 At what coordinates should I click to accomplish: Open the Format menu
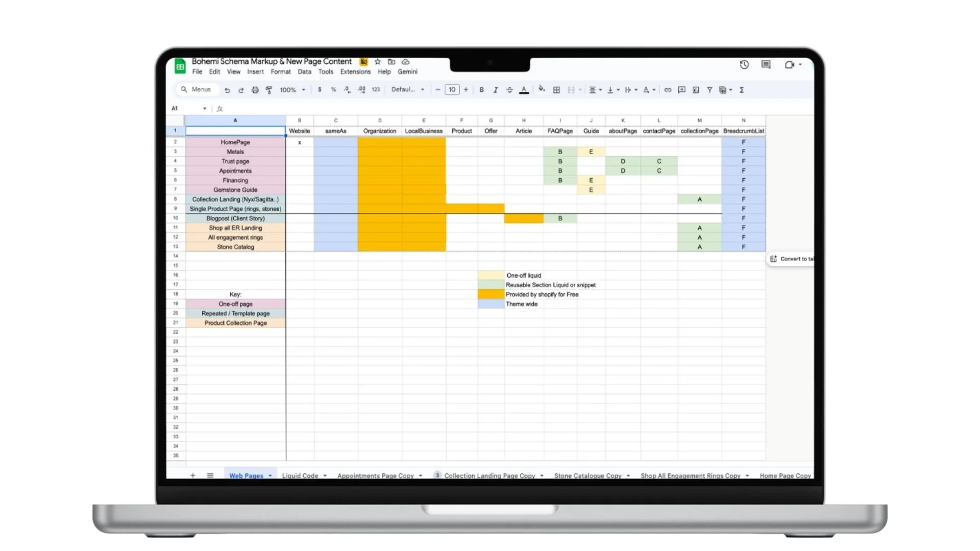pyautogui.click(x=281, y=71)
